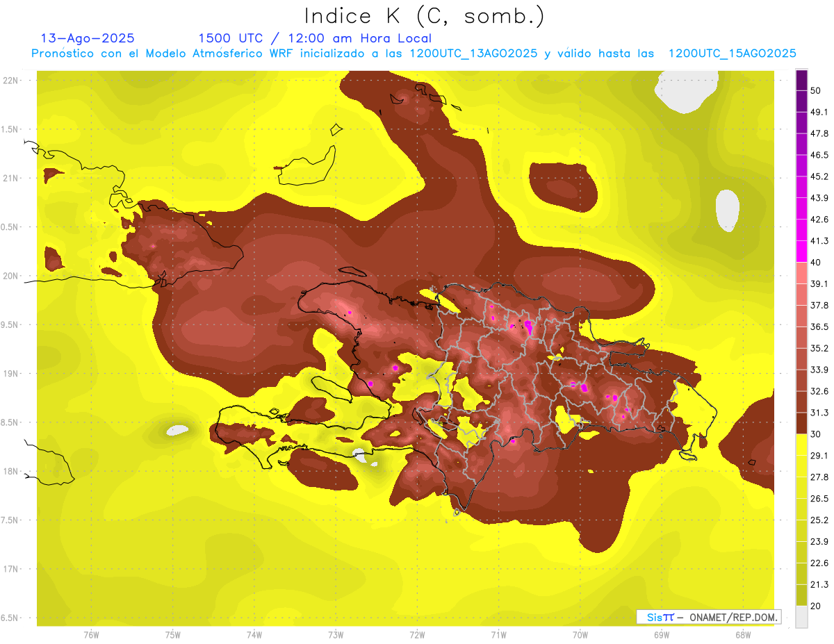Click the '17N' latitude label
Screen dimensions: 834x644
tap(12, 569)
